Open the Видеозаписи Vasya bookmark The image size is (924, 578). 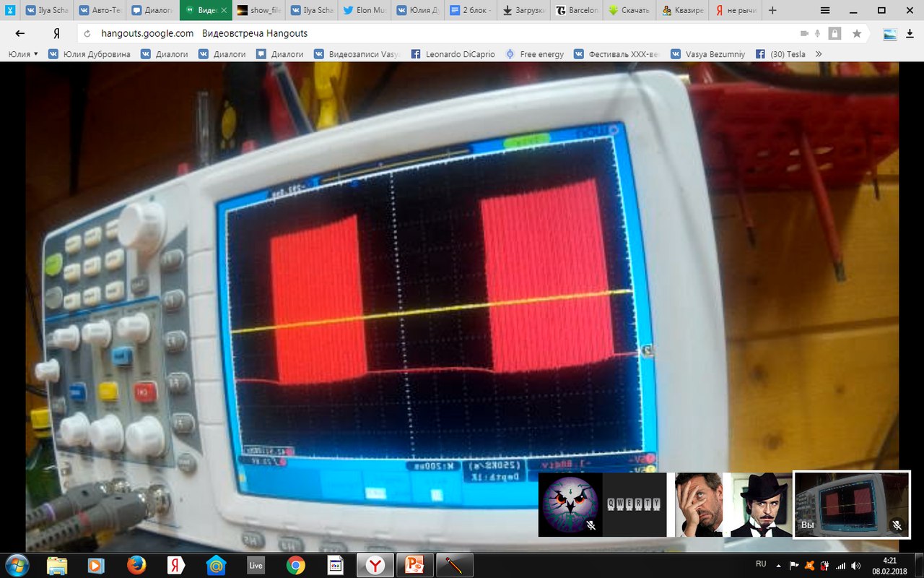tap(357, 54)
